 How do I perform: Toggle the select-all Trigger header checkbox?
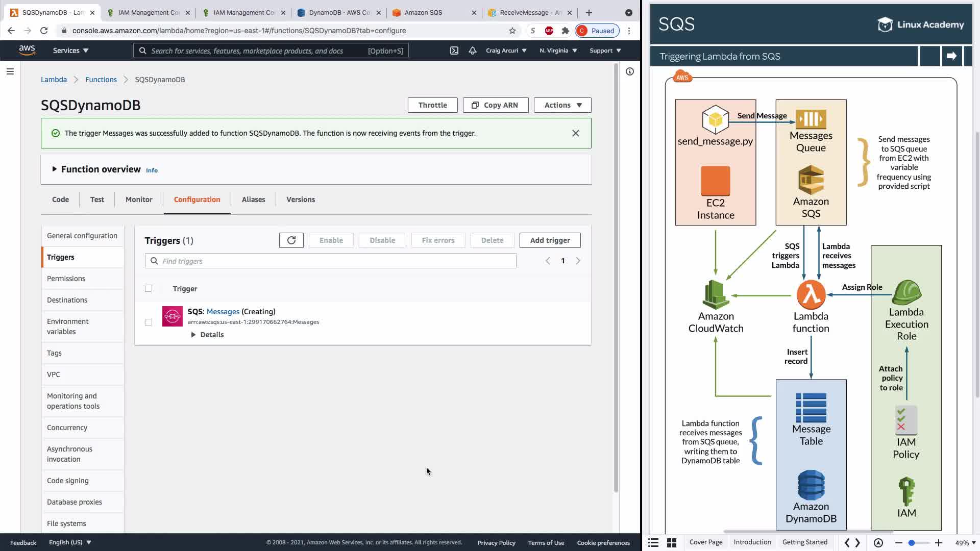point(149,288)
